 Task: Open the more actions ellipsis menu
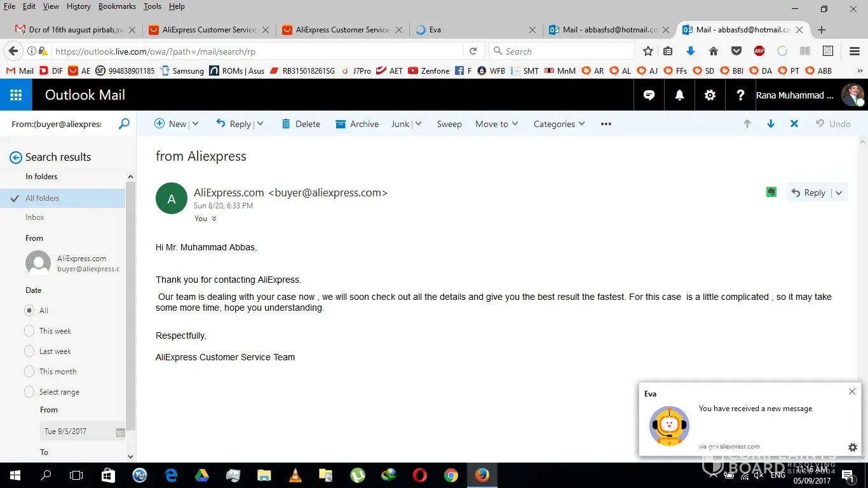(606, 124)
